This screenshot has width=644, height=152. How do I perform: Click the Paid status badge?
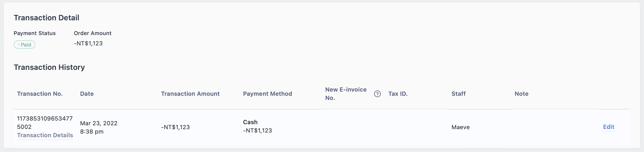[25, 45]
